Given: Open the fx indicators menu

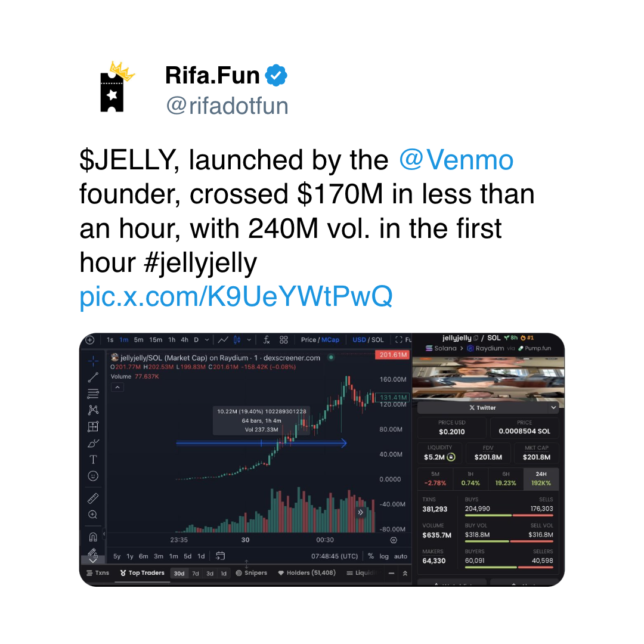Looking at the screenshot, I should [x=267, y=340].
